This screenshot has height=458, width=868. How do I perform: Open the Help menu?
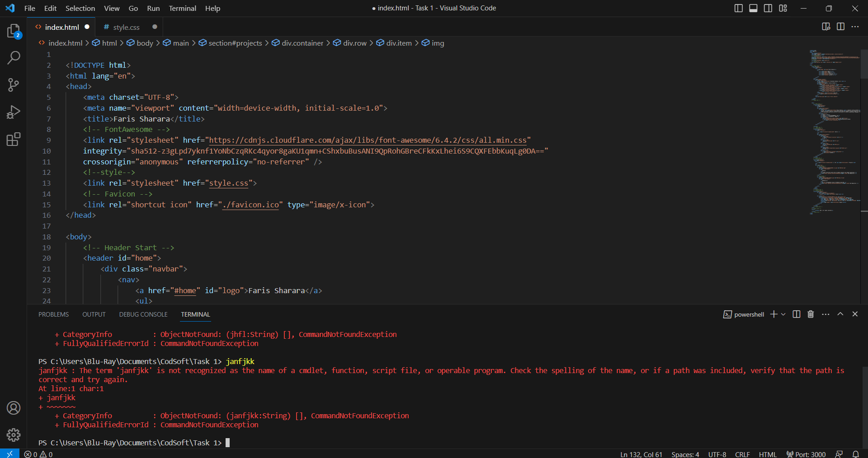[212, 8]
